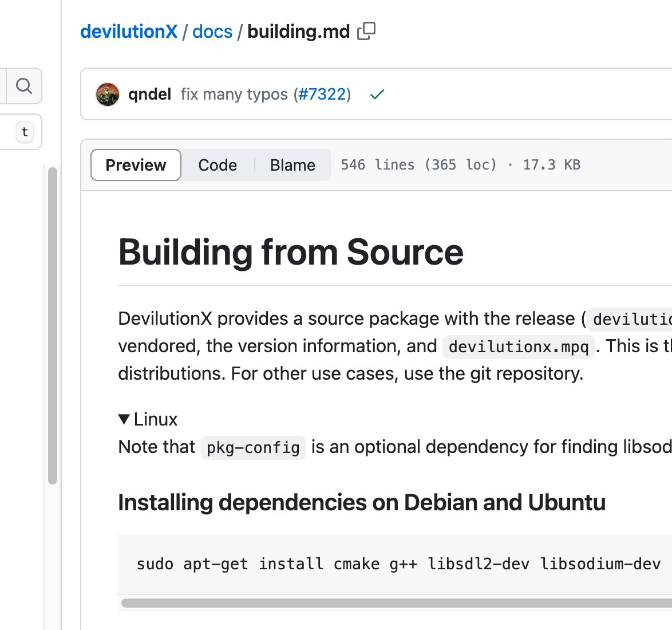Copy the building.md file path icon

click(x=366, y=31)
